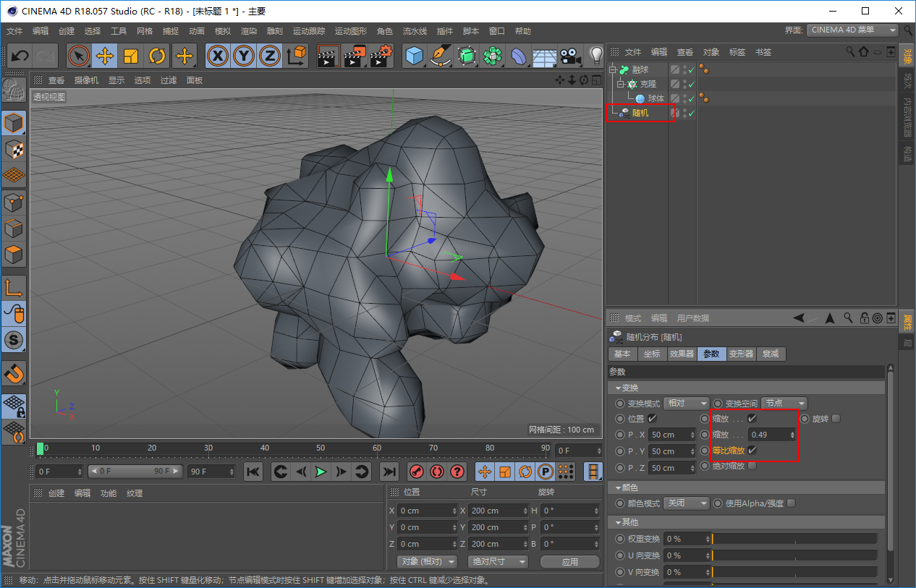Click the 应用 button
The width and height of the screenshot is (916, 588).
[570, 561]
